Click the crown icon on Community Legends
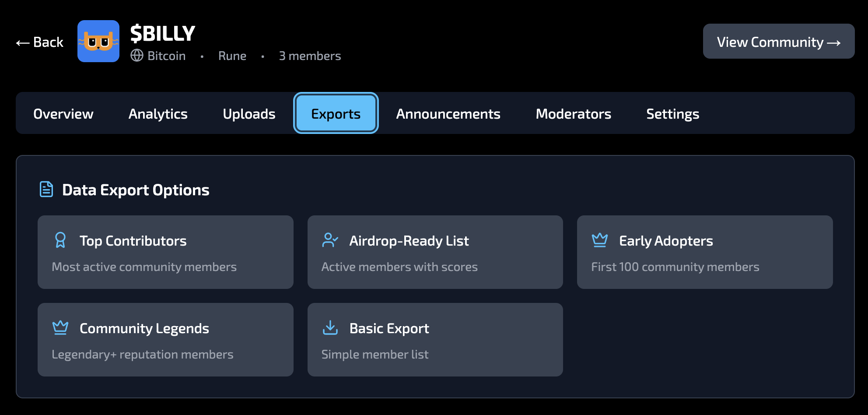Screen dimensions: 868x415 pyautogui.click(x=60, y=328)
